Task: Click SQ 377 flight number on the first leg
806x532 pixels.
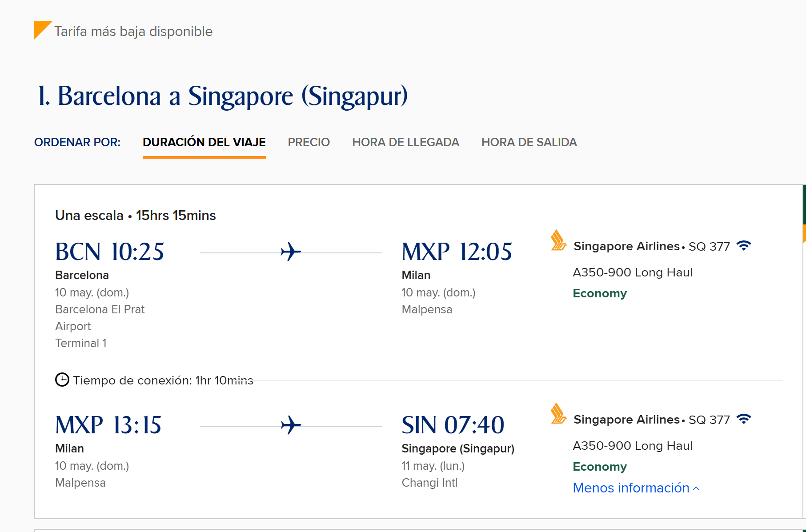Action: (709, 246)
